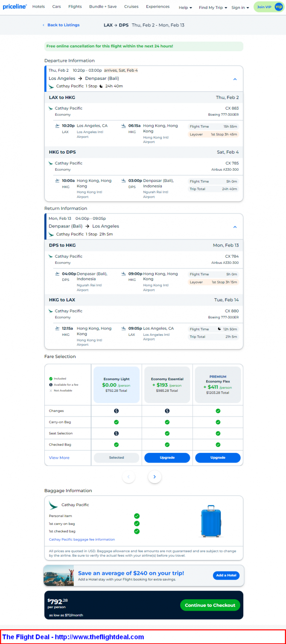This screenshot has width=286, height=644.
Task: Click the Selected button for Economy Light
Action: click(x=116, y=458)
